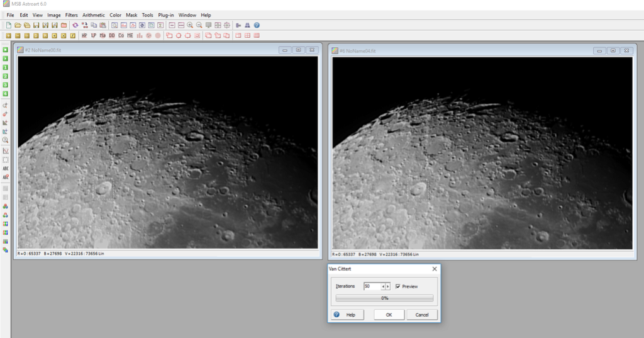
Task: Click the purple refresh arrows icon
Action: point(75,25)
